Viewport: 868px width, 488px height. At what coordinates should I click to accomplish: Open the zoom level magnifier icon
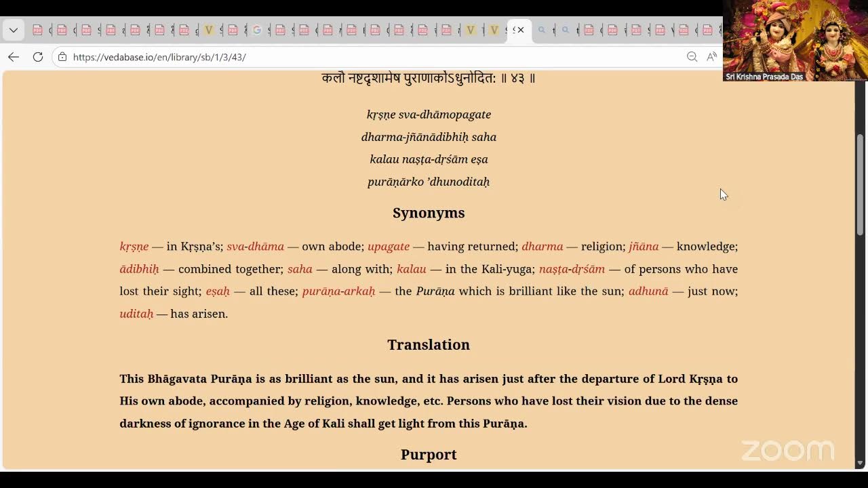click(692, 57)
